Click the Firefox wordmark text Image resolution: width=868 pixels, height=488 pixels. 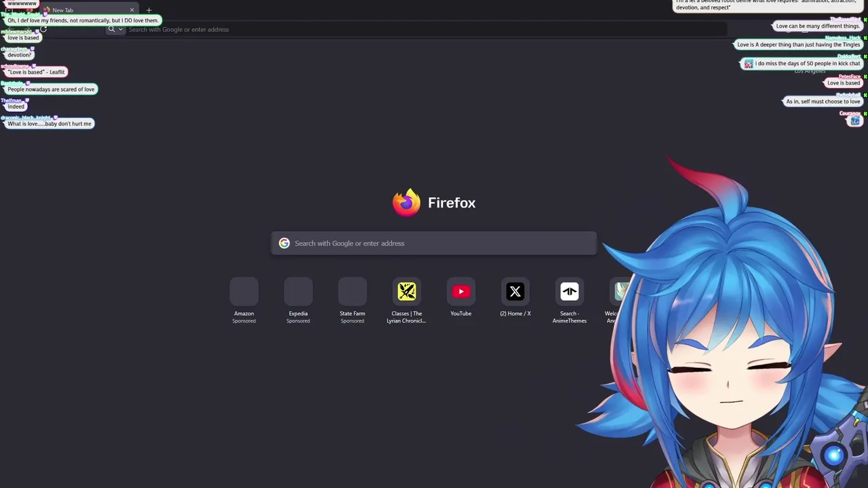(452, 203)
